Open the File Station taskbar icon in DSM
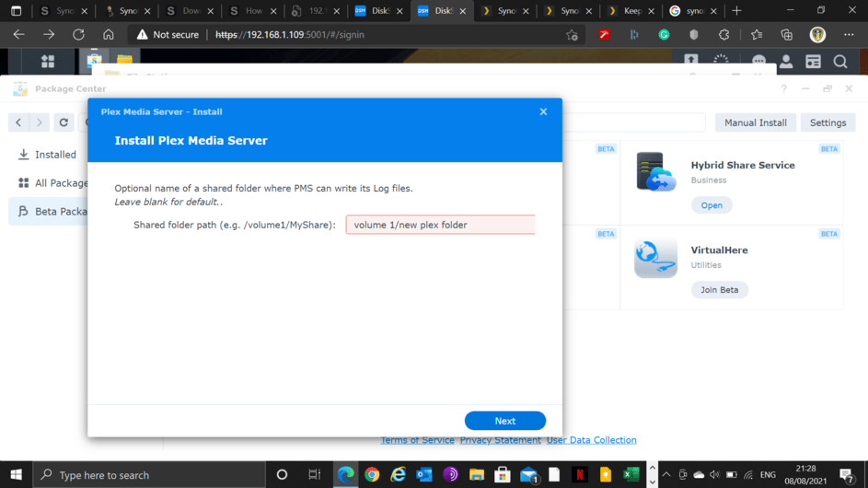Image resolution: width=868 pixels, height=488 pixels. tap(124, 61)
